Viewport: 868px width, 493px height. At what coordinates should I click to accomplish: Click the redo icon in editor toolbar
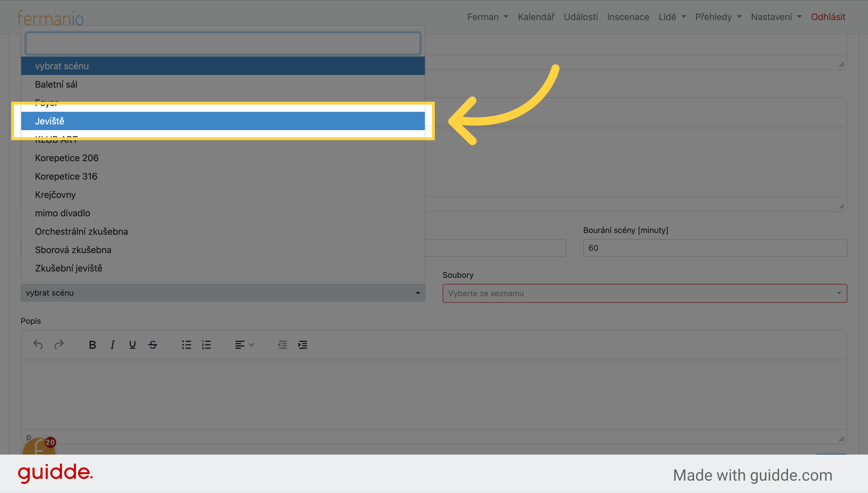click(x=59, y=345)
